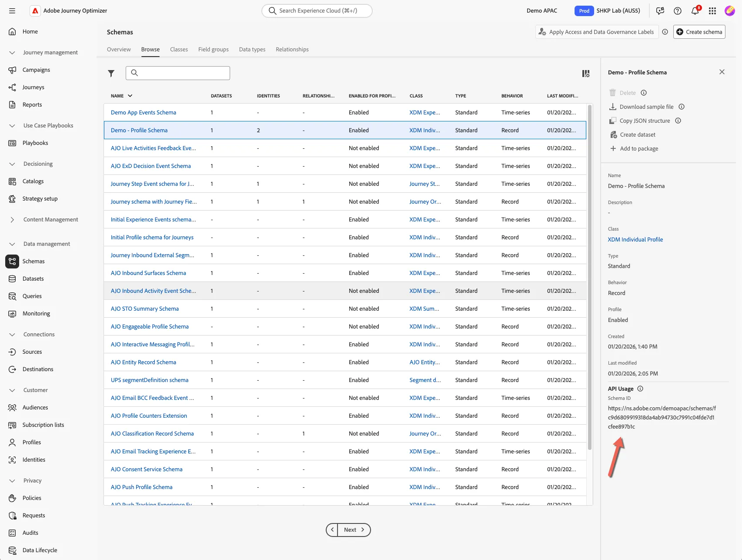Click Add to package action
This screenshot has width=742, height=560.
coord(634,148)
